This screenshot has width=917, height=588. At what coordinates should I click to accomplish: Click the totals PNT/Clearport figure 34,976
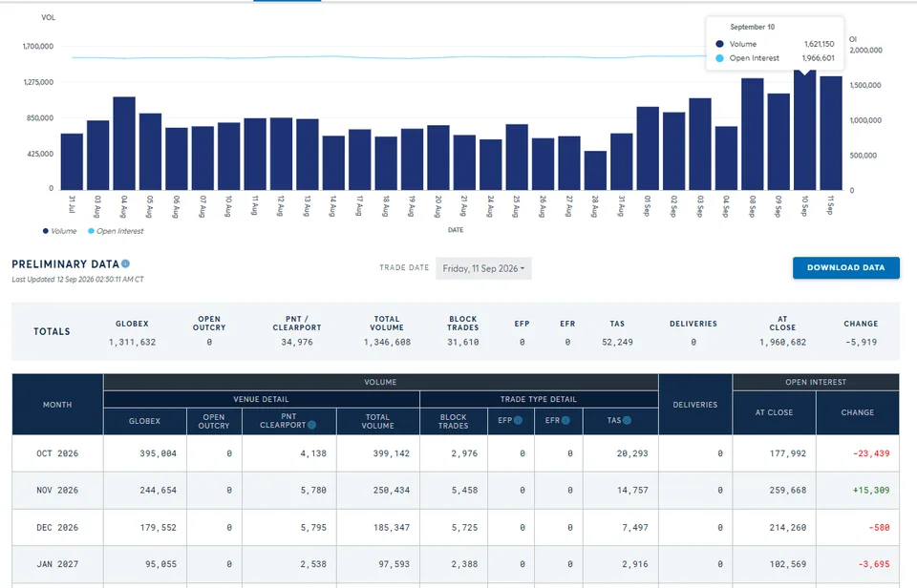tap(297, 343)
